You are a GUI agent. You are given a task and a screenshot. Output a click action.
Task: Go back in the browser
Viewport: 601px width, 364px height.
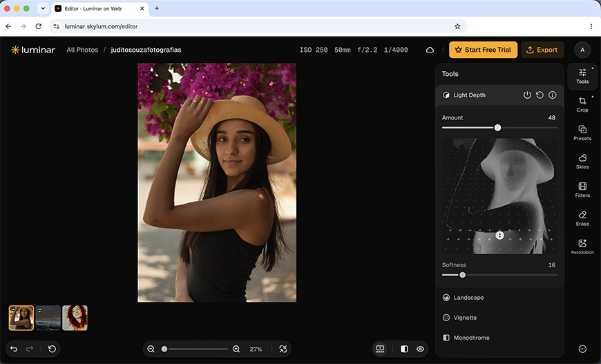coord(8,26)
